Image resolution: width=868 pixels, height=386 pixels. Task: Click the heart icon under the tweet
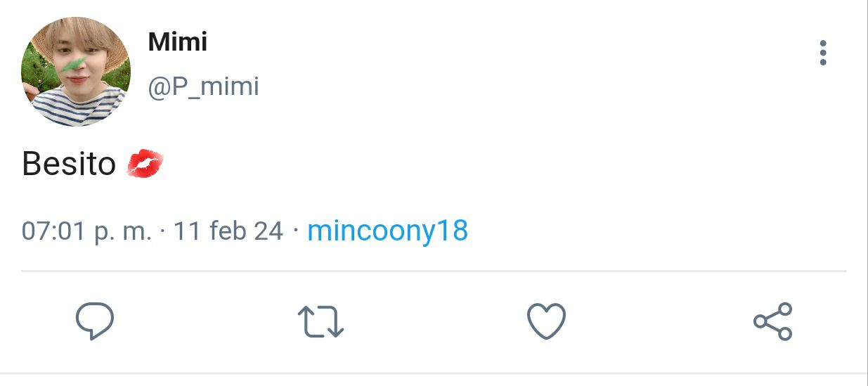pyautogui.click(x=546, y=321)
